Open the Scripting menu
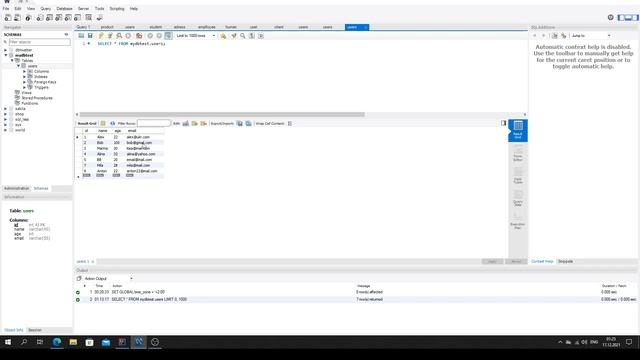 click(x=117, y=9)
